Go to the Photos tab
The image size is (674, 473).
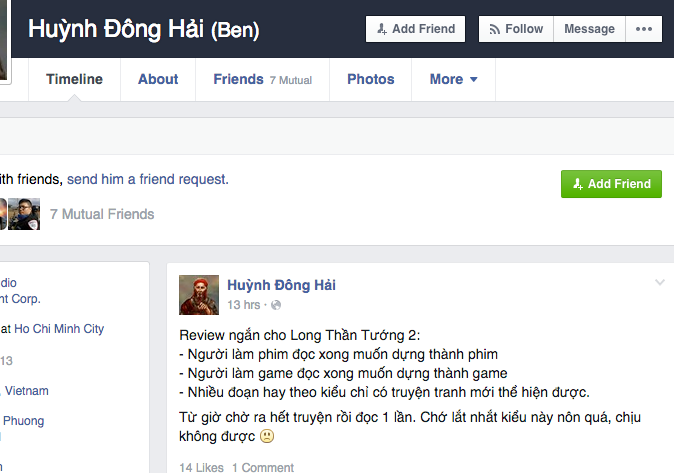pos(370,80)
